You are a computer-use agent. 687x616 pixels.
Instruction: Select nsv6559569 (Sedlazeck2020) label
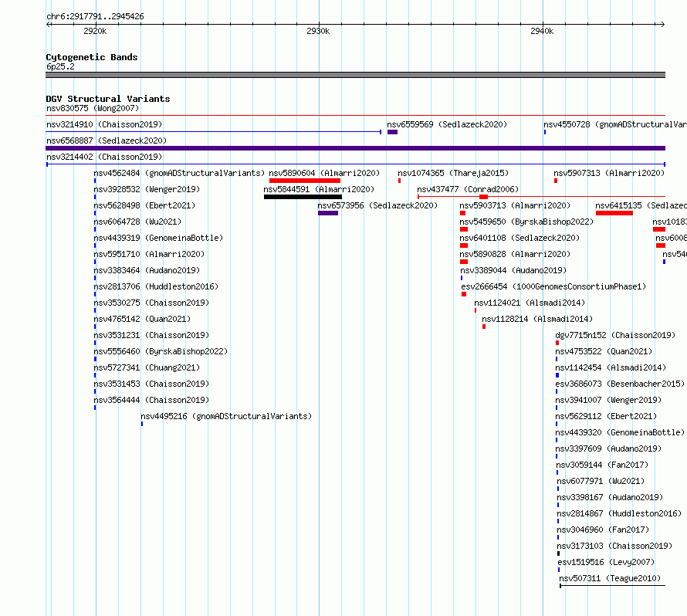[x=447, y=124]
